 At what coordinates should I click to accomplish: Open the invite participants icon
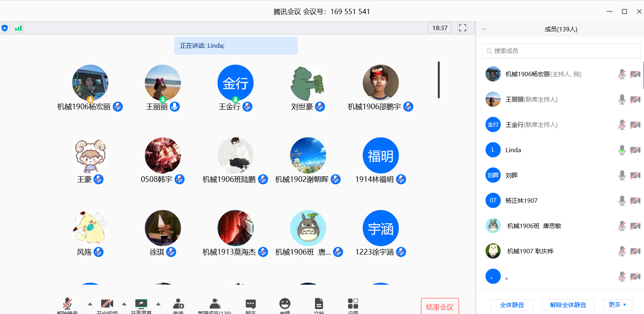[178, 304]
